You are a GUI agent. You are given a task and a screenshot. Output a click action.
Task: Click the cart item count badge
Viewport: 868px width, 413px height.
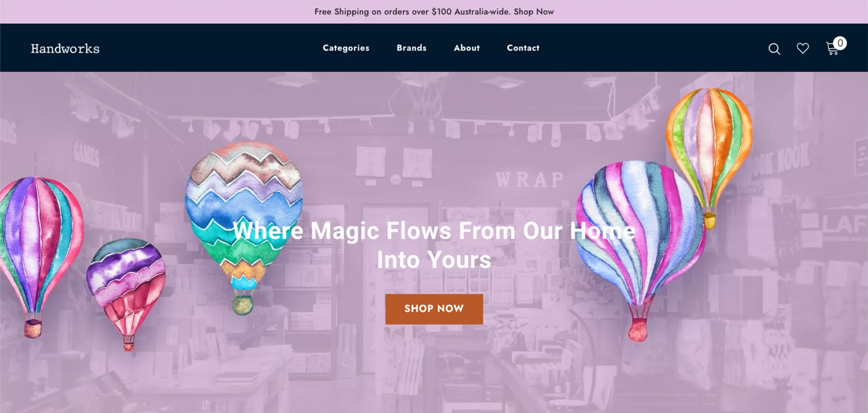point(840,43)
